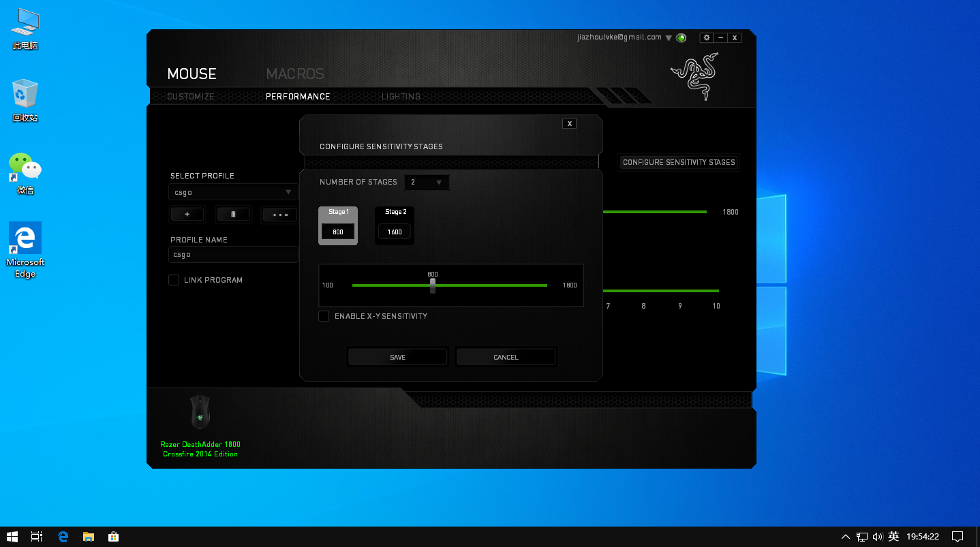
Task: Open Microsoft Store from the taskbar
Action: tap(114, 537)
